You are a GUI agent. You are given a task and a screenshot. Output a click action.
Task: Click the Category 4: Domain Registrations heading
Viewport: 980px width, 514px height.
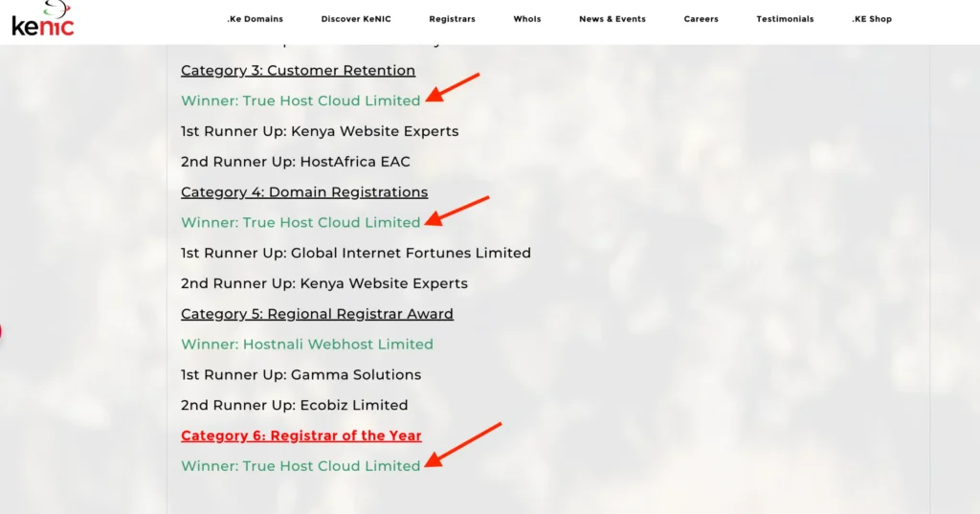[304, 192]
